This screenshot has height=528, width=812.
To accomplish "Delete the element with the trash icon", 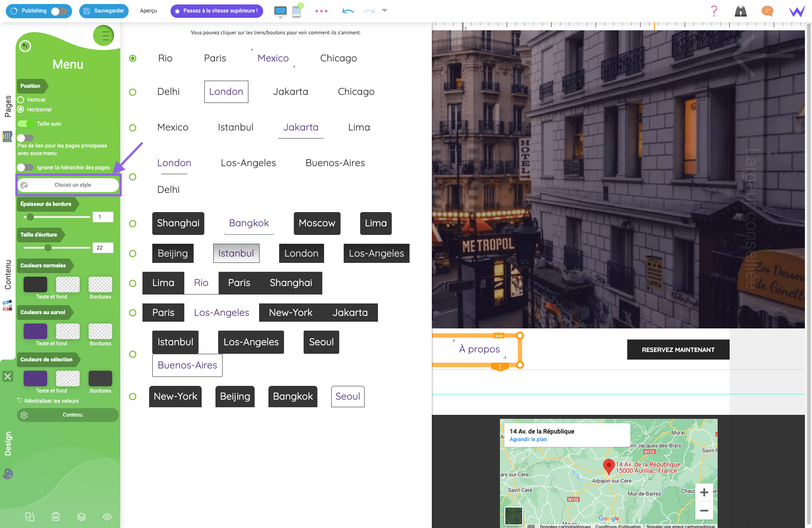I will coord(55,516).
